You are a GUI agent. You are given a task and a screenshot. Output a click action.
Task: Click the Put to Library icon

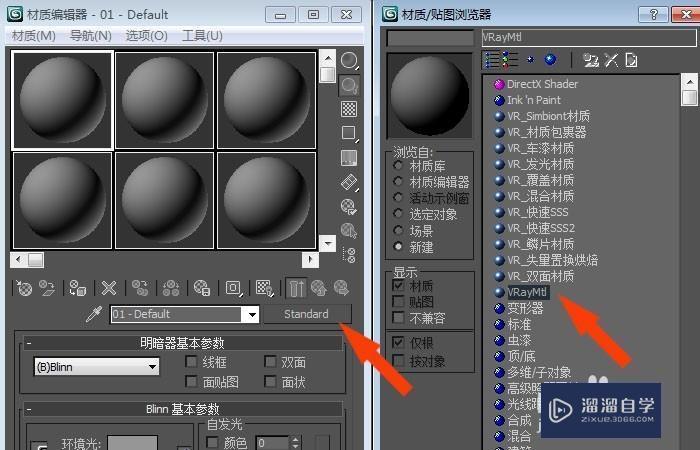202,288
